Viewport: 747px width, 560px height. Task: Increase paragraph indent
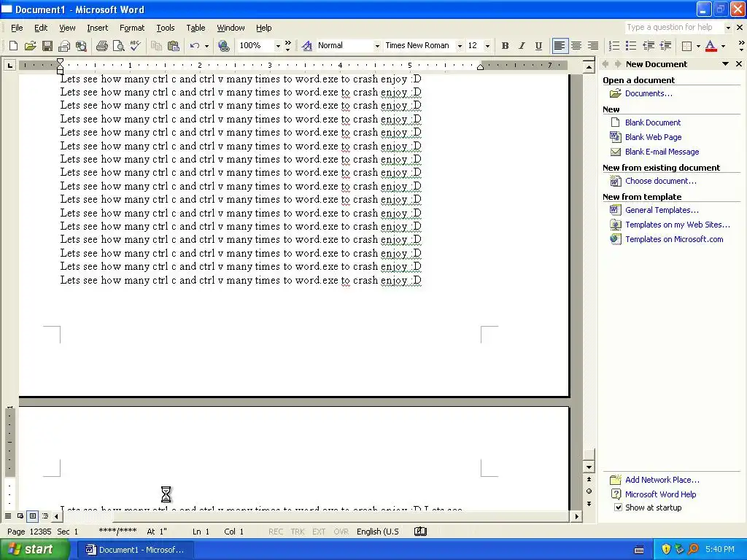[x=665, y=46]
